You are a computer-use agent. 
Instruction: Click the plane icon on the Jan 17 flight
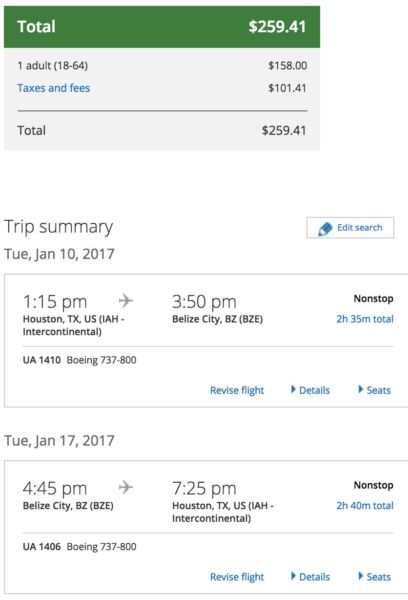(126, 487)
